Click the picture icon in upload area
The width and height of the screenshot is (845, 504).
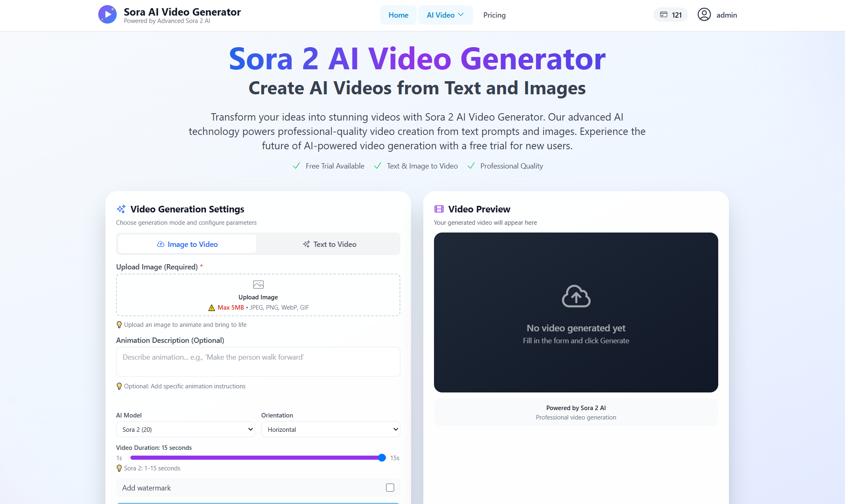pos(258,285)
